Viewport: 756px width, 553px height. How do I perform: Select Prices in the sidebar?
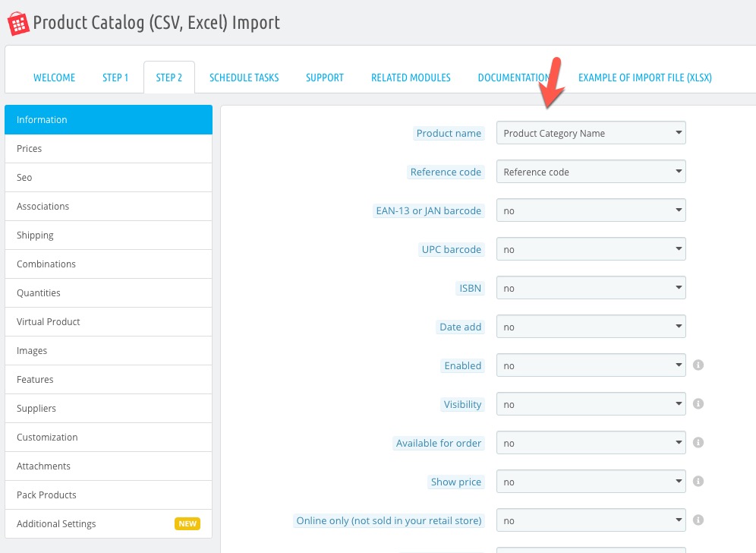click(x=109, y=149)
